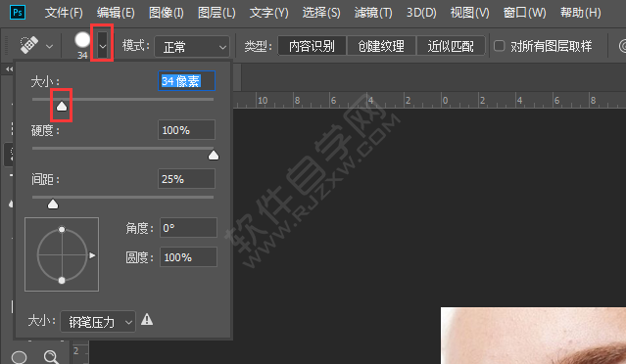Image resolution: width=626 pixels, height=364 pixels.
Task: Click the 角度 0° input field
Action: (x=188, y=228)
